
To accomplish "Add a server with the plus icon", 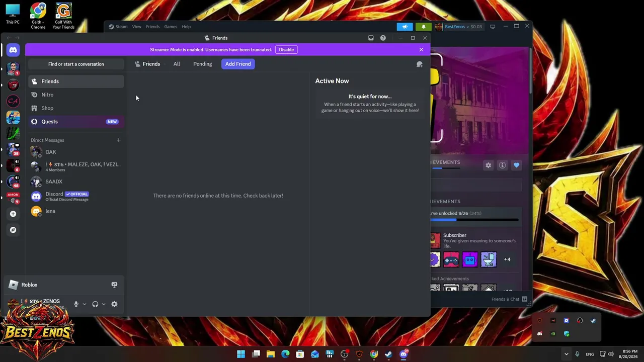I will click(x=13, y=214).
